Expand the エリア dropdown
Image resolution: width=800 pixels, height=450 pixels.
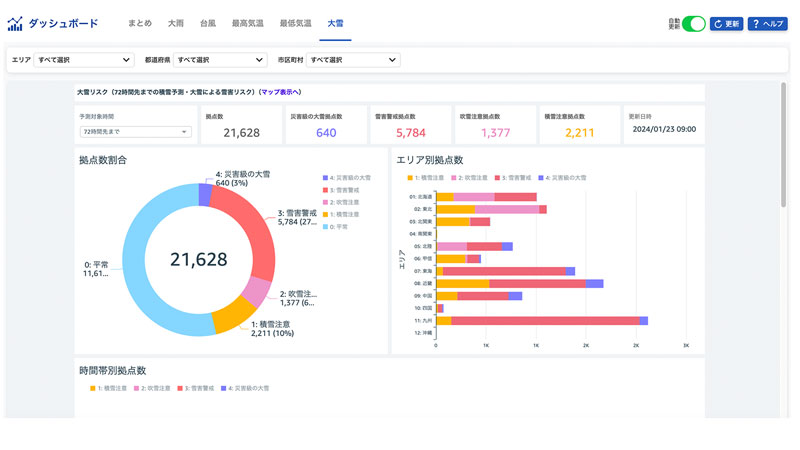(x=83, y=60)
